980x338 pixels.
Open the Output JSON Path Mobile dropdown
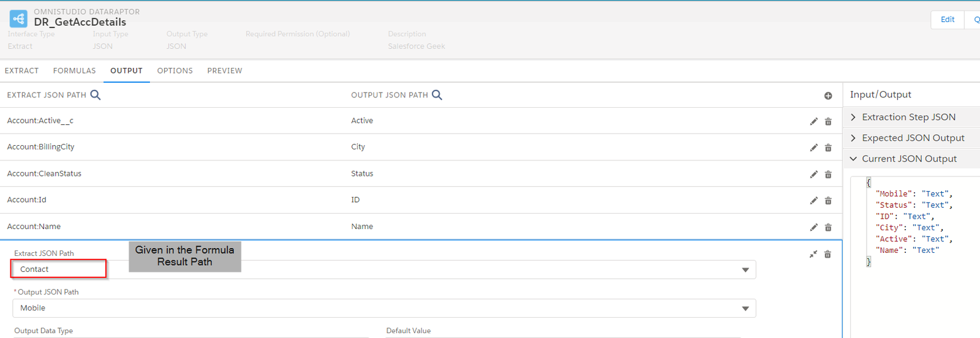click(745, 309)
